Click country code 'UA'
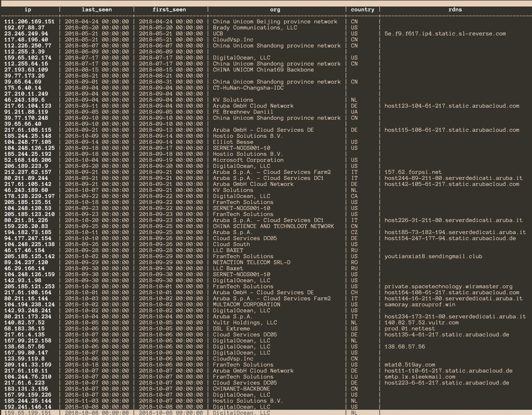The width and height of the screenshot is (532, 415). [x=354, y=112]
